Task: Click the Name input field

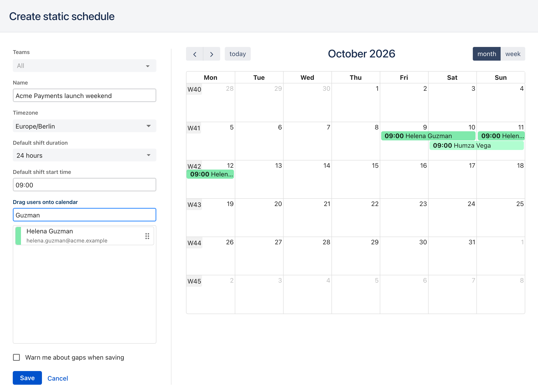Action: point(85,95)
